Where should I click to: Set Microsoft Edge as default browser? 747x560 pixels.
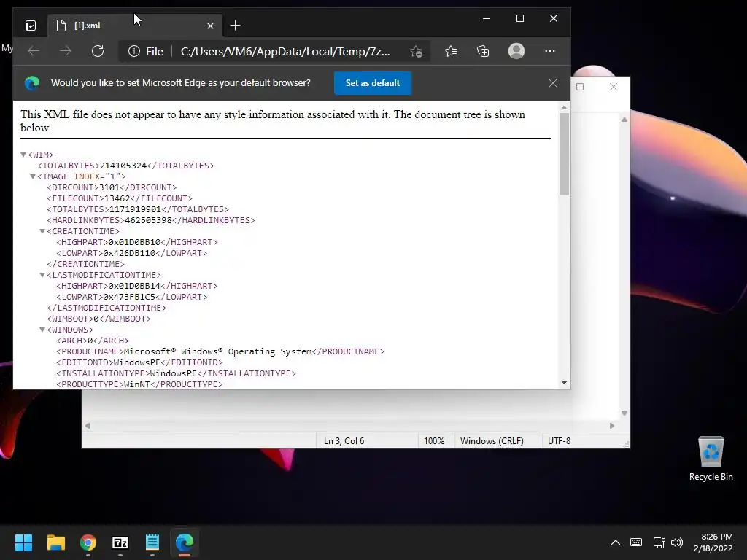pos(373,83)
